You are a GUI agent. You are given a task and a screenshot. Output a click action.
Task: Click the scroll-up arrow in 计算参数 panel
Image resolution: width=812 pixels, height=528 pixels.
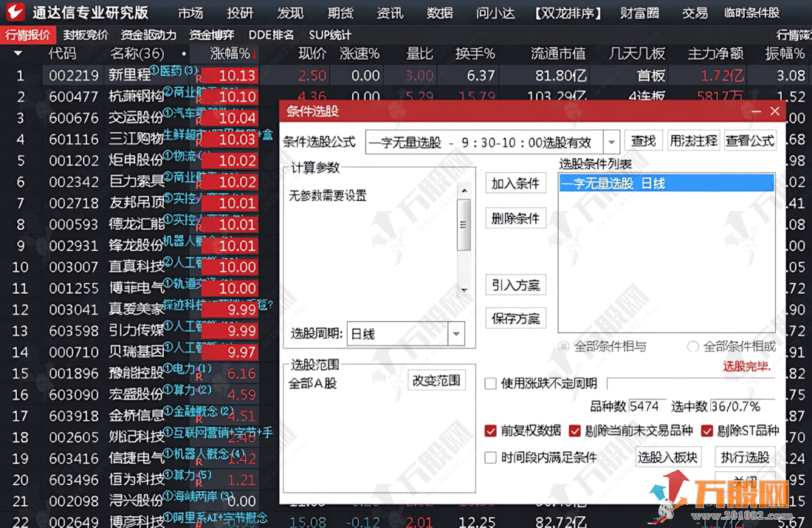click(464, 189)
